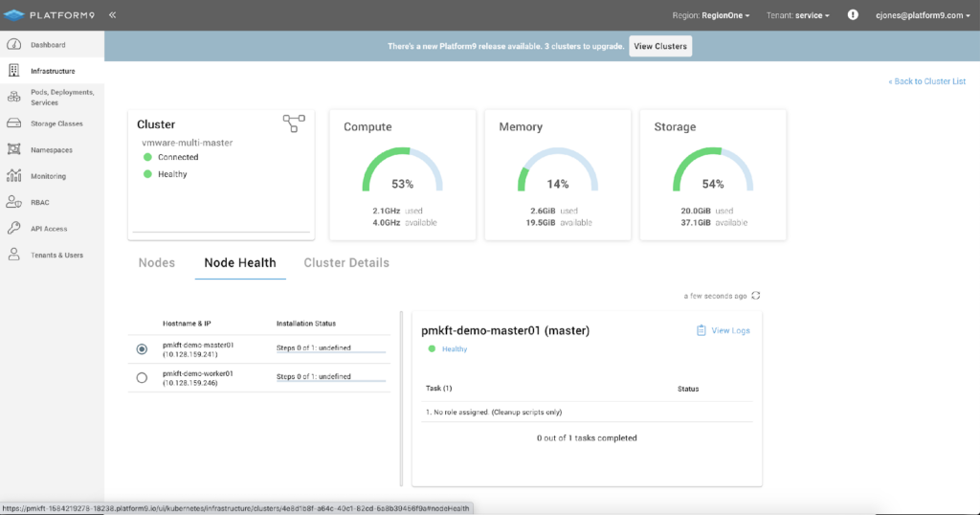Switch to the Cluster Details tab
This screenshot has height=515, width=980.
click(346, 263)
